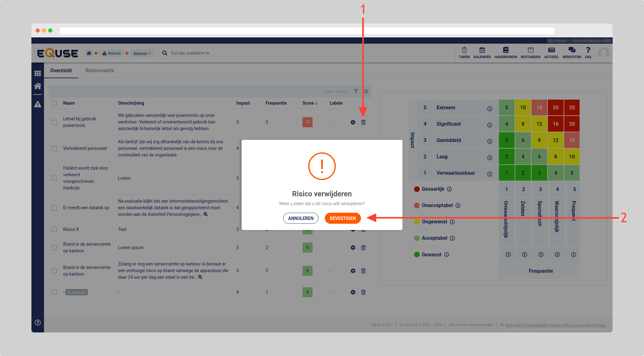Switch to the Risicomatrix tab
The image size is (644, 356).
(100, 70)
